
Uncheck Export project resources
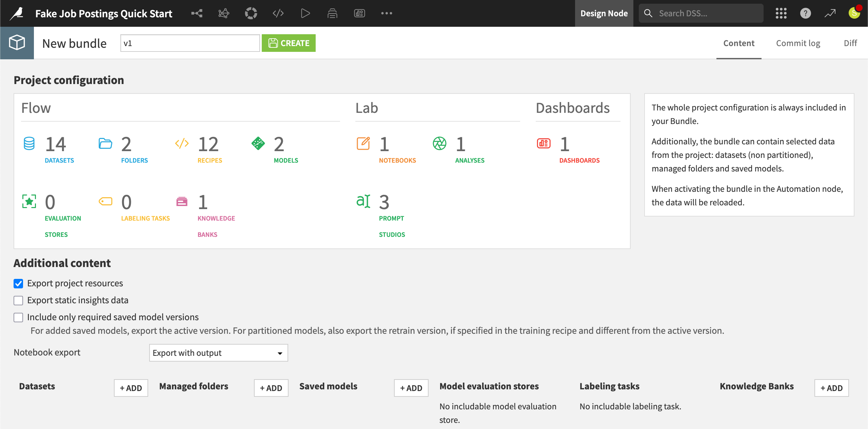click(18, 284)
